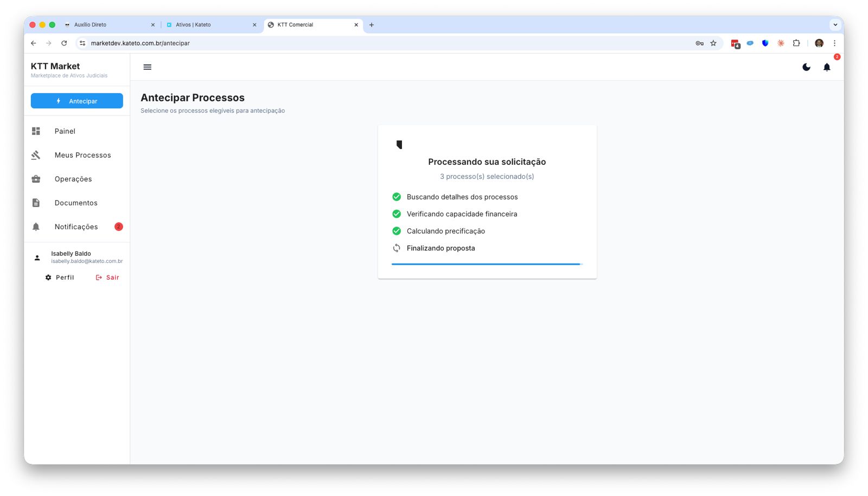Open Perfil settings
The height and width of the screenshot is (496, 868).
tap(60, 278)
